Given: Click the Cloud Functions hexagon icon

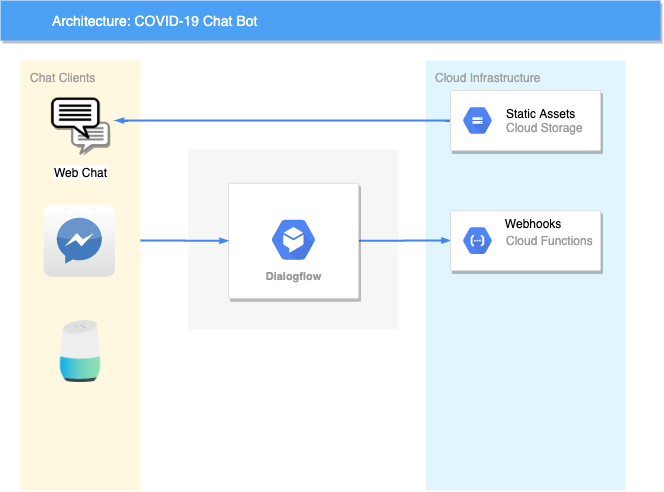Looking at the screenshot, I should (x=477, y=240).
